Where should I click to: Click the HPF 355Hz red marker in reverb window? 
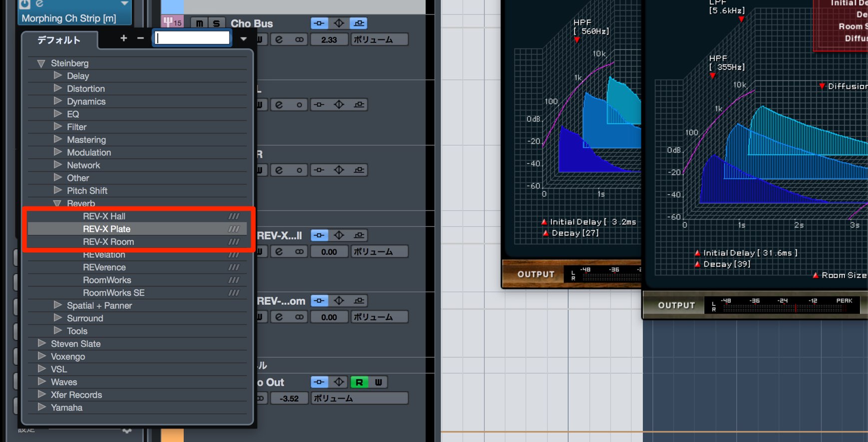[713, 76]
